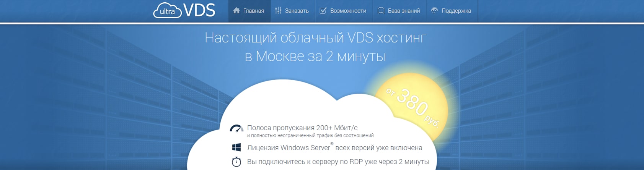Click the text 'и полностью неограниченный трафик без соотношений'
This screenshot has height=170, width=644.
[310, 136]
